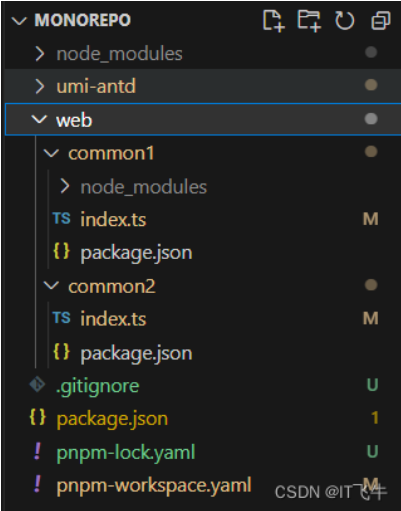Click the modified dot badge on web folder
The height and width of the screenshot is (511, 401).
point(371,119)
